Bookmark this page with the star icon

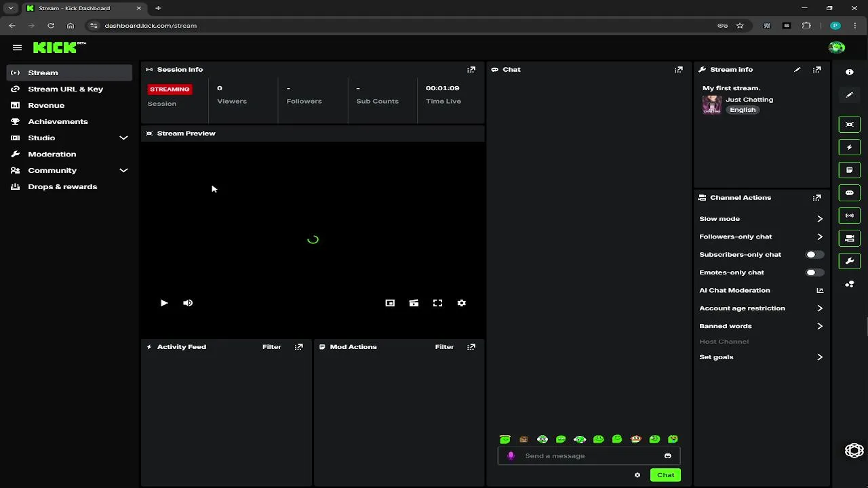click(x=740, y=25)
